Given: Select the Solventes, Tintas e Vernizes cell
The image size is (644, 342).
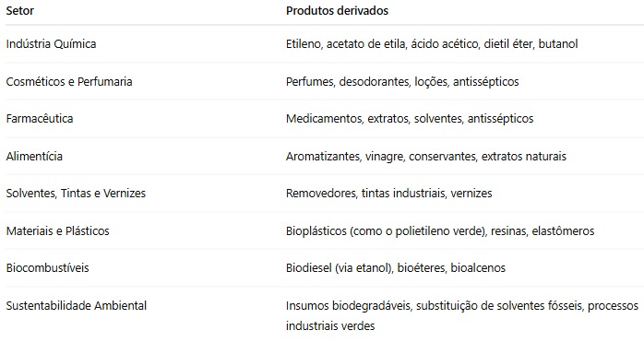Looking at the screenshot, I should (x=76, y=194).
